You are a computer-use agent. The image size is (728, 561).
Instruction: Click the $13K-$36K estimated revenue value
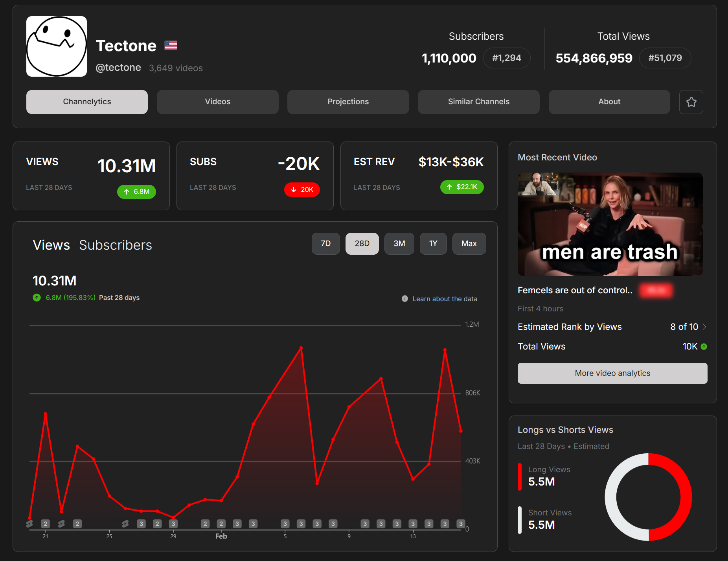tap(451, 162)
